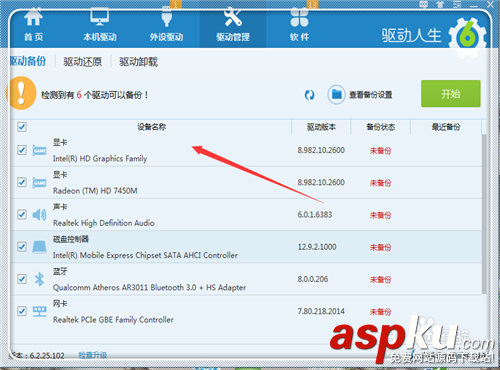
Task: Click the green 开始 button
Action: point(451,94)
